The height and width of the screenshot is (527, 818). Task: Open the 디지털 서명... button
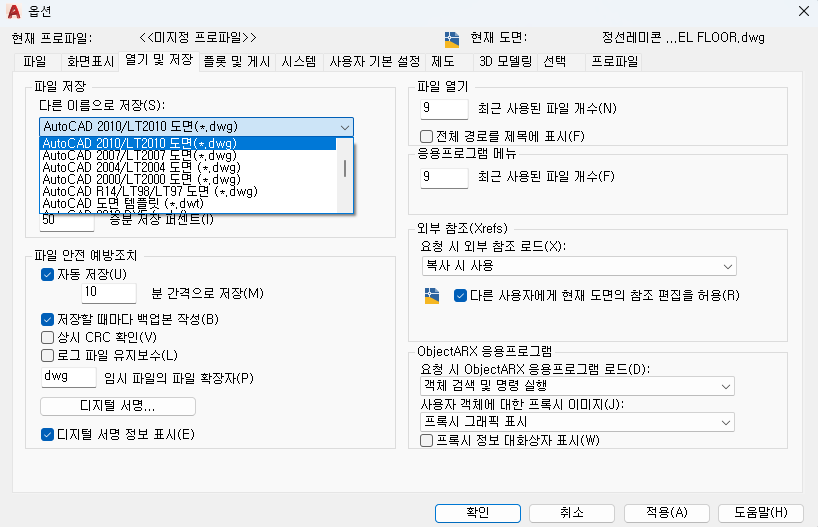click(118, 406)
